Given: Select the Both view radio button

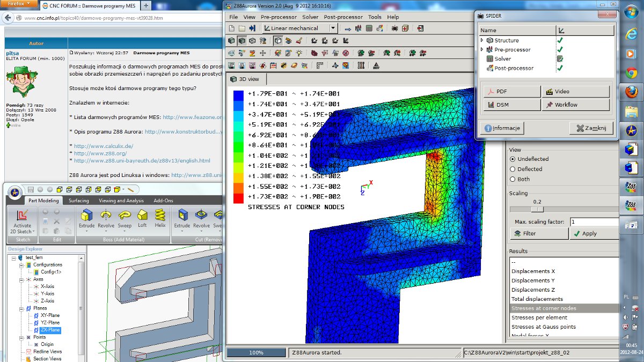Looking at the screenshot, I should [x=513, y=179].
